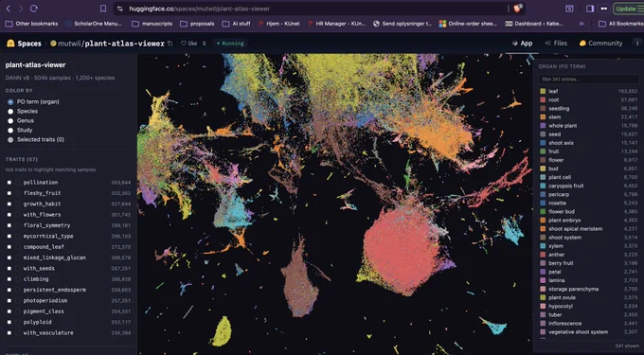
Task: Show more bookmarks with the double chevron
Action: 581,24
